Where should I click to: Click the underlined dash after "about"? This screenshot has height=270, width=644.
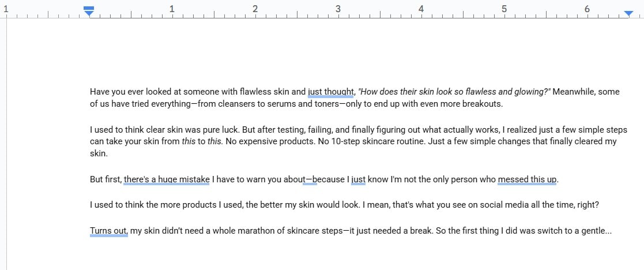[x=310, y=179]
